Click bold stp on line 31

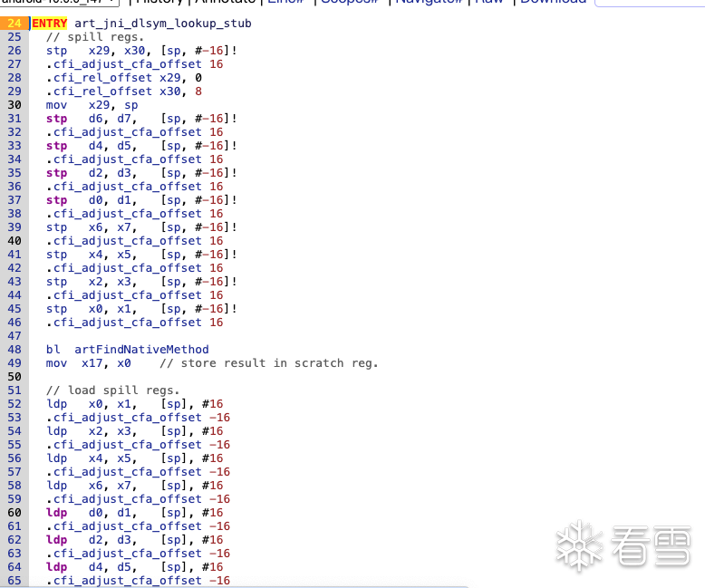pos(57,118)
